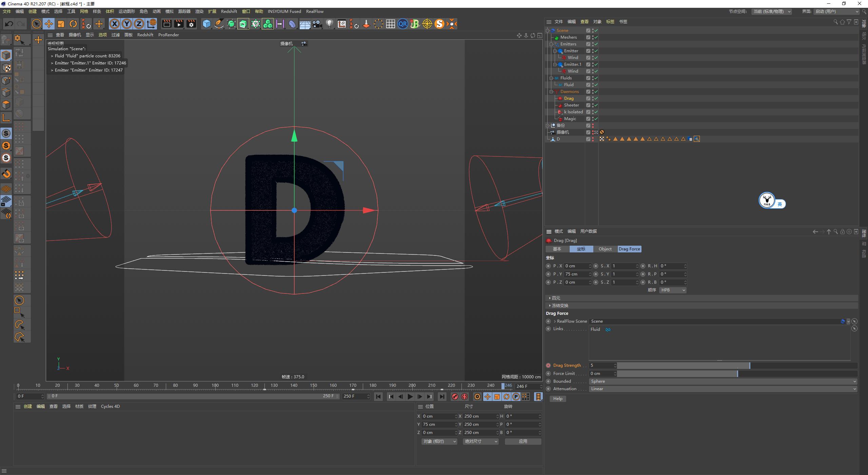868x475 pixels.
Task: Click the QR Quick Render toolbar icon
Action: pos(402,24)
